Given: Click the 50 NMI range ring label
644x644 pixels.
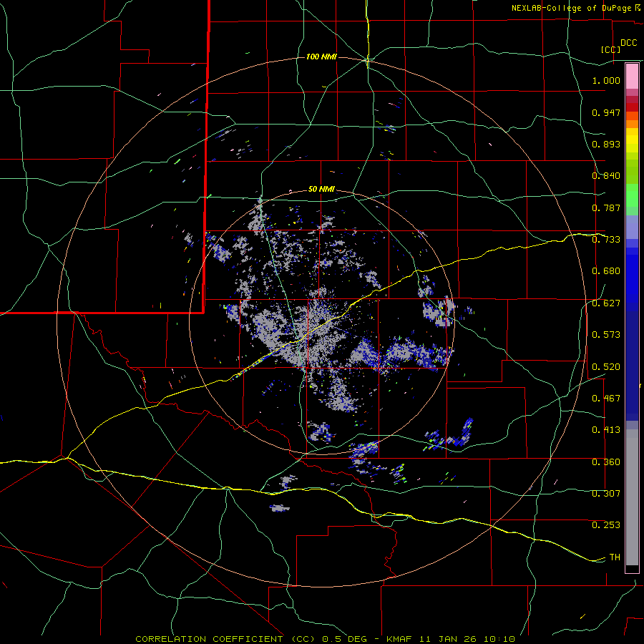Looking at the screenshot, I should [x=321, y=190].
